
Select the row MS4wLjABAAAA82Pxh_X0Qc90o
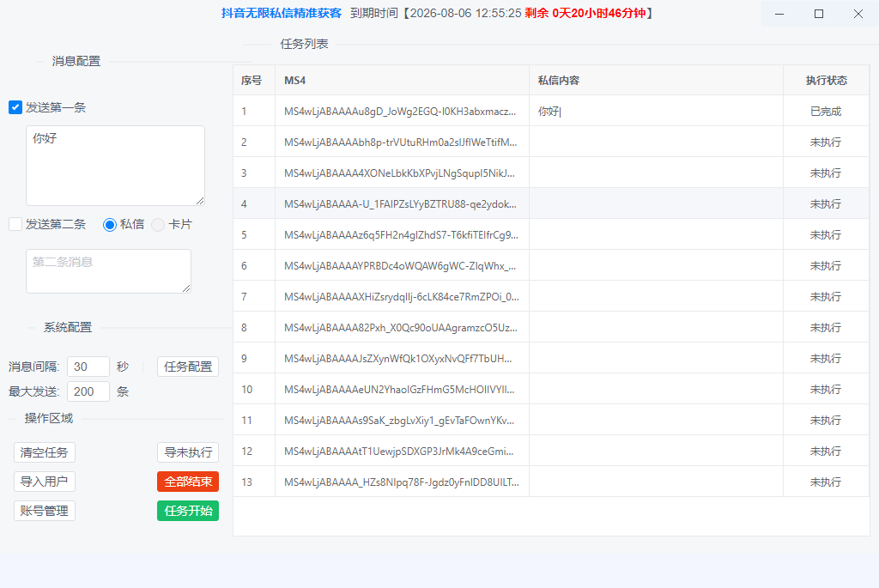pos(551,327)
